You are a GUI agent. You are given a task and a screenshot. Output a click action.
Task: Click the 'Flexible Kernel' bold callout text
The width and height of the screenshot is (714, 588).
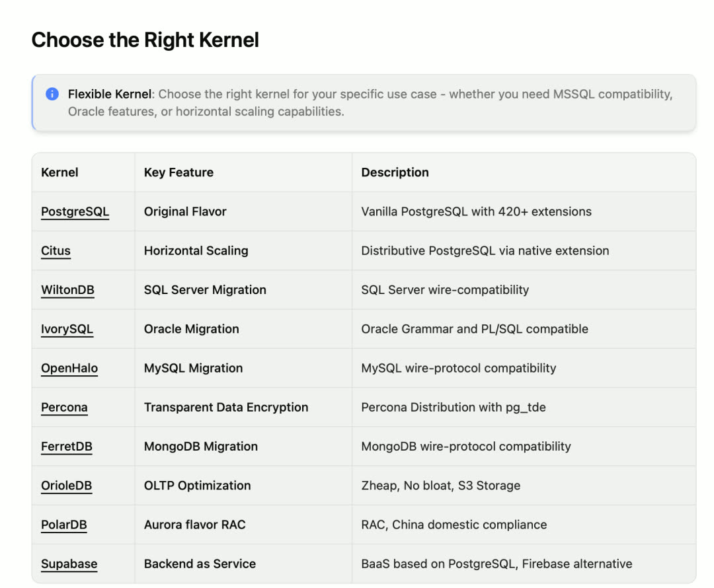pos(110,94)
